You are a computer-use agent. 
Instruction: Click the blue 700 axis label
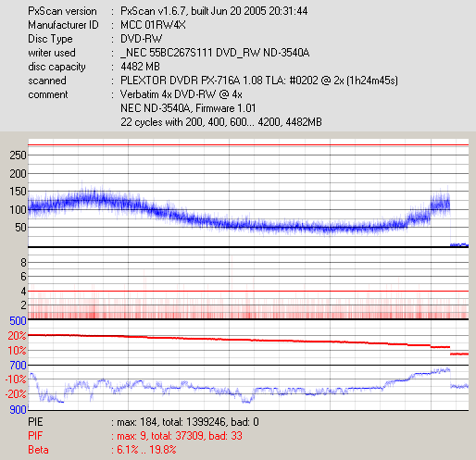tap(18, 366)
